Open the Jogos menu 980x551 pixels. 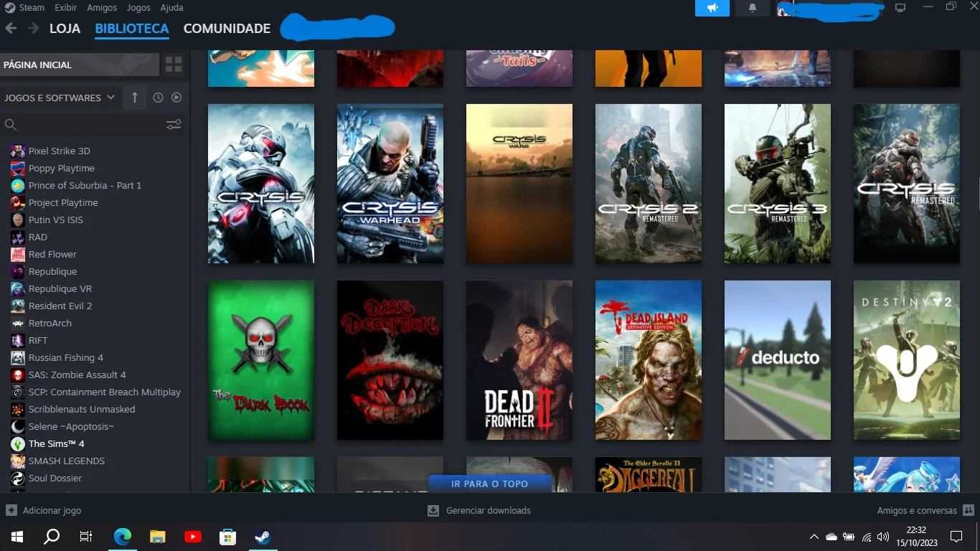click(138, 8)
